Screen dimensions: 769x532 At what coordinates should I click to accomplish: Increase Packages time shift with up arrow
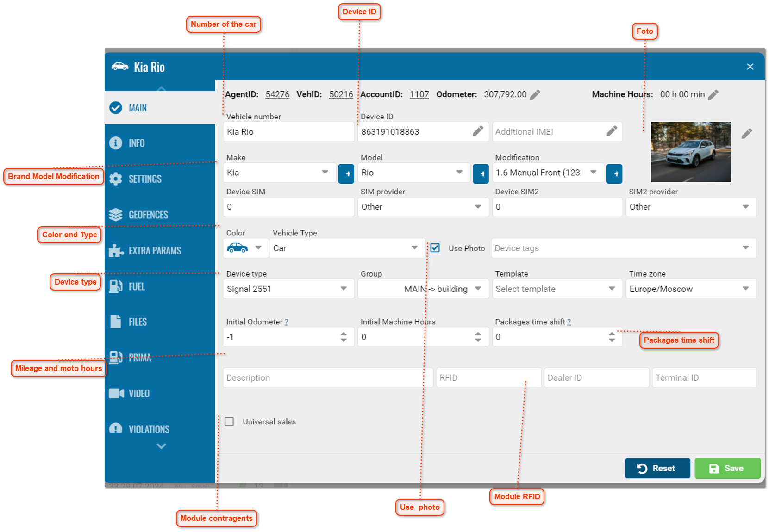point(612,334)
